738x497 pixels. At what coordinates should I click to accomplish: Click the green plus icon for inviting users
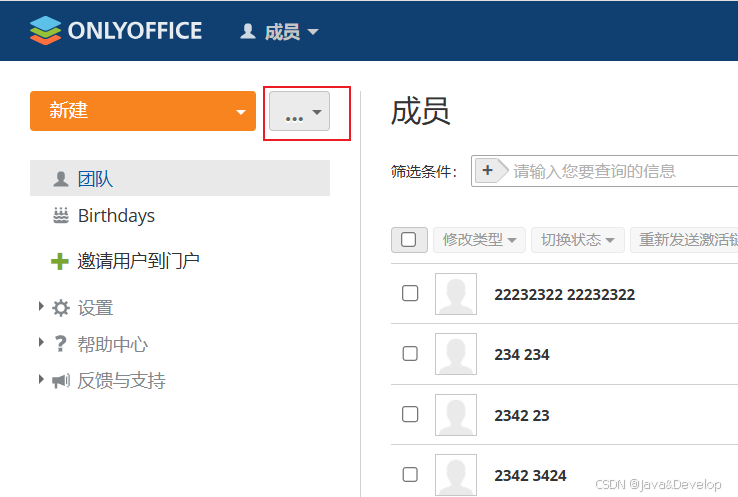coord(60,262)
